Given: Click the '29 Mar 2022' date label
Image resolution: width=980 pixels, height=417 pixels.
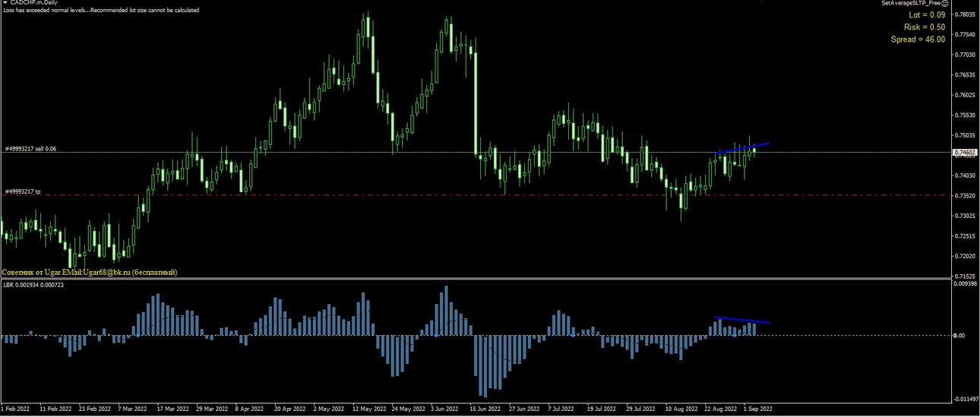Looking at the screenshot, I should [x=213, y=409].
